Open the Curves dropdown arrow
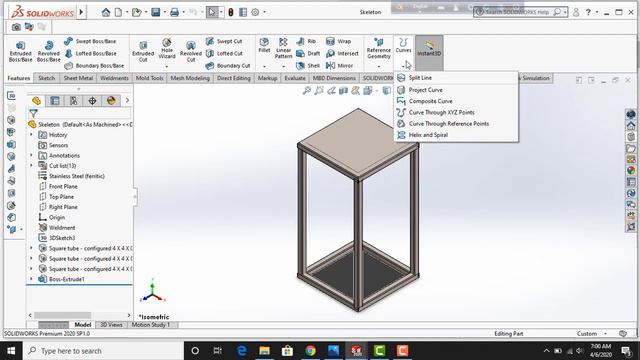Image resolution: width=640 pixels, height=360 pixels. coord(403,66)
